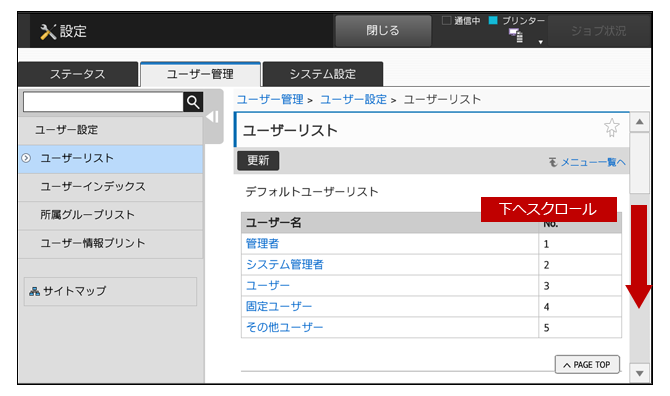670x396 pixels.
Task: Click the search magnifier icon
Action: [x=193, y=102]
